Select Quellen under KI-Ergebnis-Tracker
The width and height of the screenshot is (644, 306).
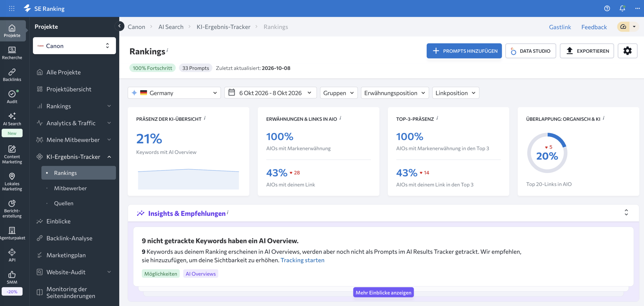[x=64, y=203]
